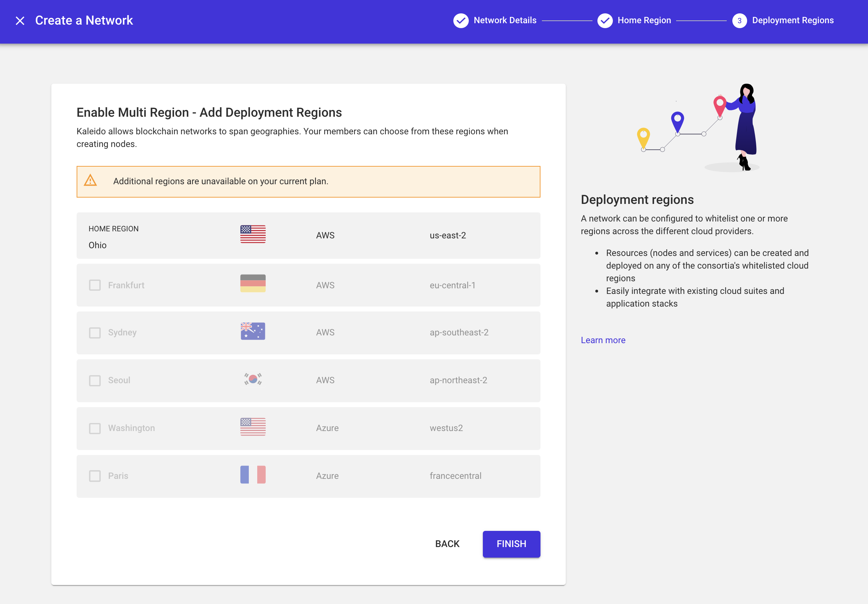Click the BACK button to return
Screen dimensions: 868x604
(447, 544)
